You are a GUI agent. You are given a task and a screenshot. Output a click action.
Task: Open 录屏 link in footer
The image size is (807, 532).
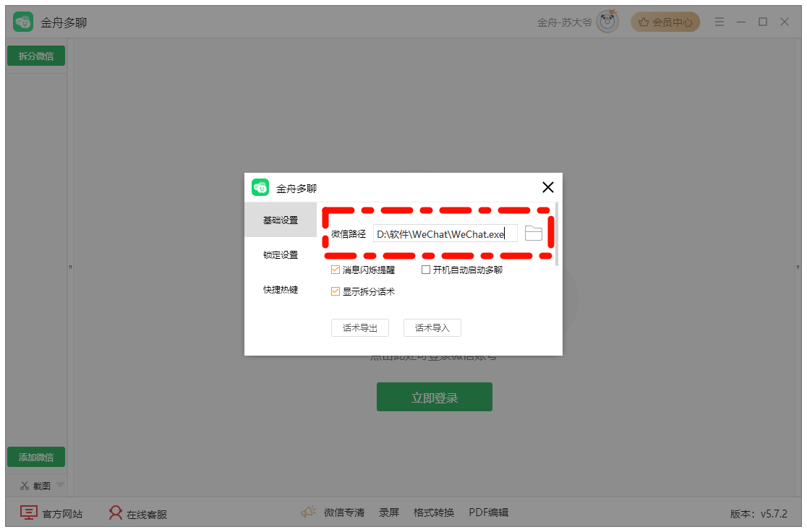(x=389, y=512)
